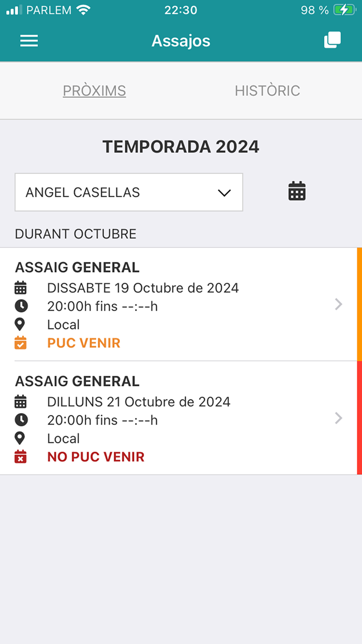Expand details for the October 19 rehearsal
This screenshot has width=362, height=644.
pos(339,304)
